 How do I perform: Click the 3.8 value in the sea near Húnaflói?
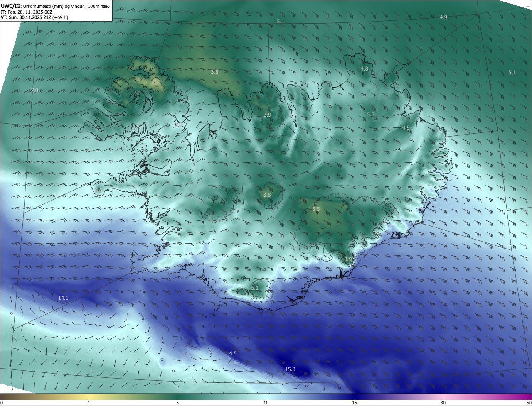pyautogui.click(x=214, y=72)
